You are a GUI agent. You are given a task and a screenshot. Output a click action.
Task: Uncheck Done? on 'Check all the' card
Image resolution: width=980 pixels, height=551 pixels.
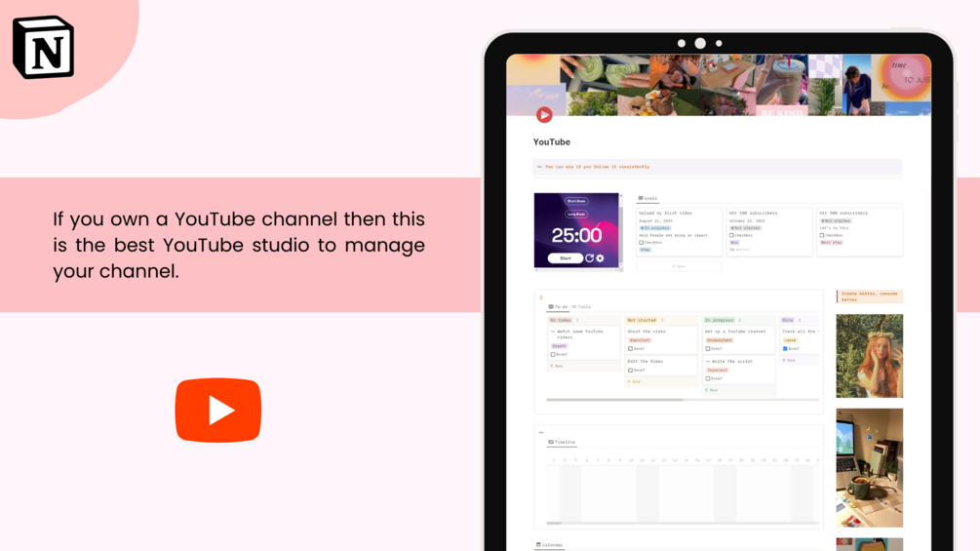786,348
